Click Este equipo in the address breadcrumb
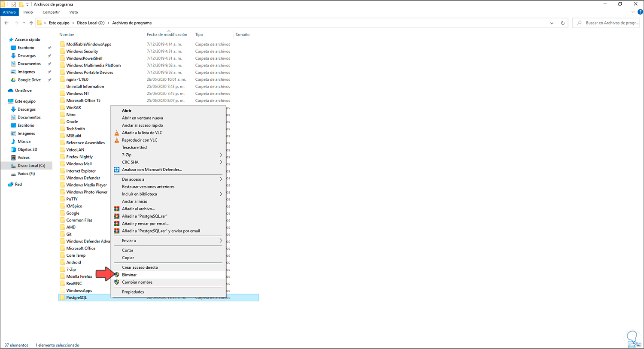This screenshot has height=349, width=644. (x=59, y=23)
